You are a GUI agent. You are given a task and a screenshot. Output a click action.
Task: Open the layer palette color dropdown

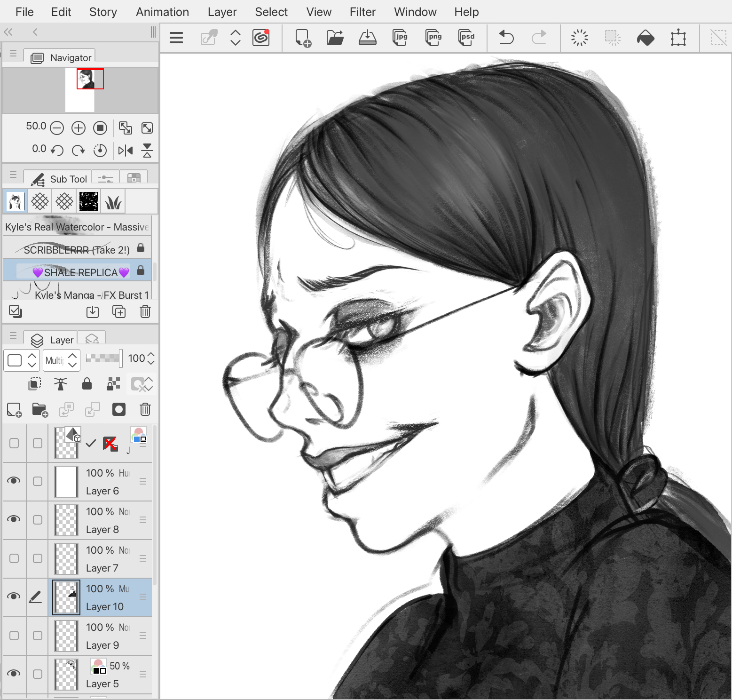click(x=21, y=360)
